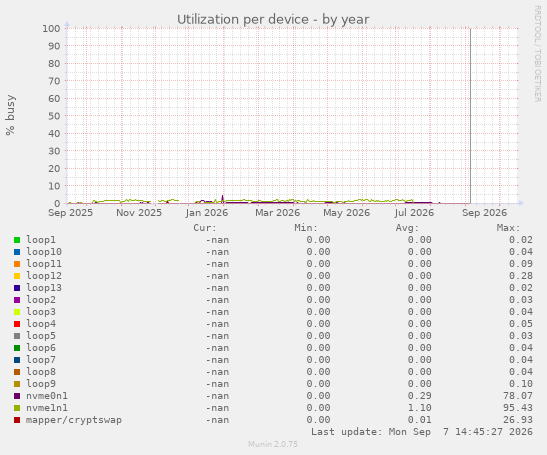Select the loop4 legend label
This screenshot has height=455, width=547.
pyautogui.click(x=41, y=324)
